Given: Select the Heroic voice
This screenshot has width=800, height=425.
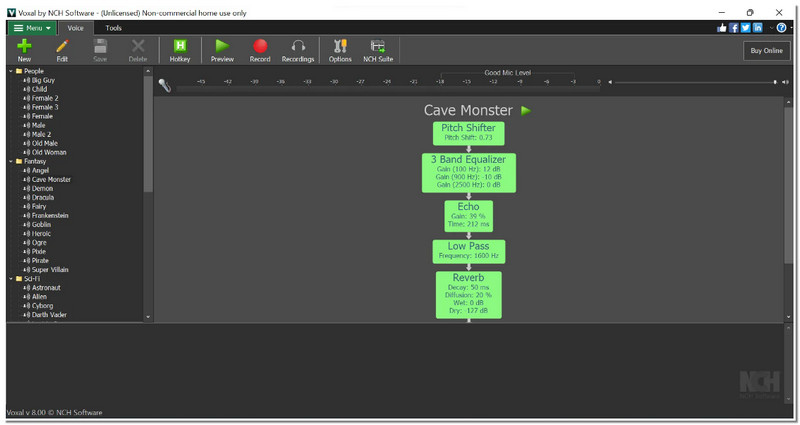Looking at the screenshot, I should pos(41,234).
